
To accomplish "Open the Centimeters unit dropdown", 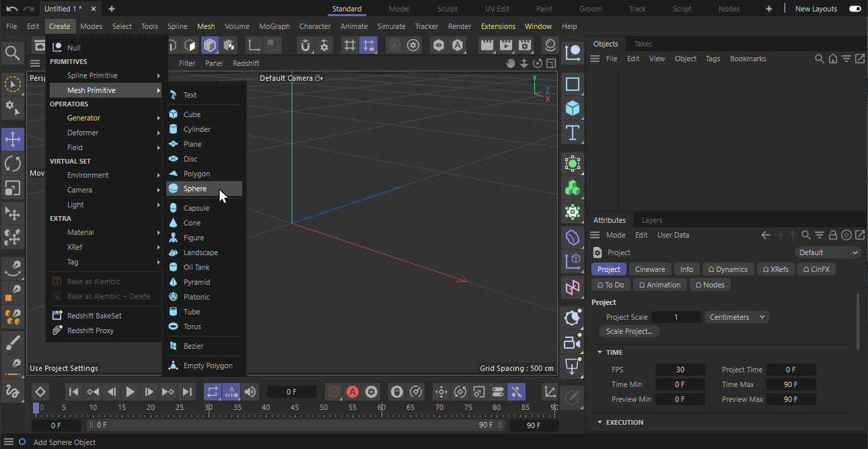I will 737,317.
